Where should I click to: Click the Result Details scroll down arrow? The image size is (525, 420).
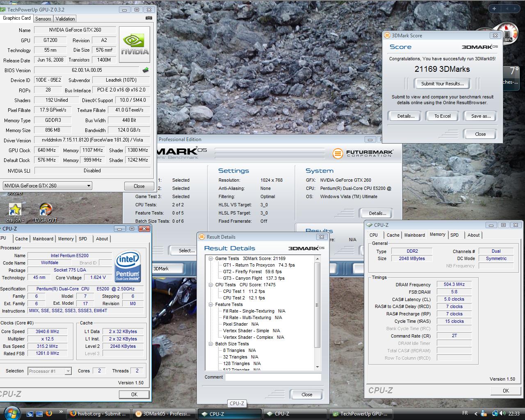(x=317, y=367)
